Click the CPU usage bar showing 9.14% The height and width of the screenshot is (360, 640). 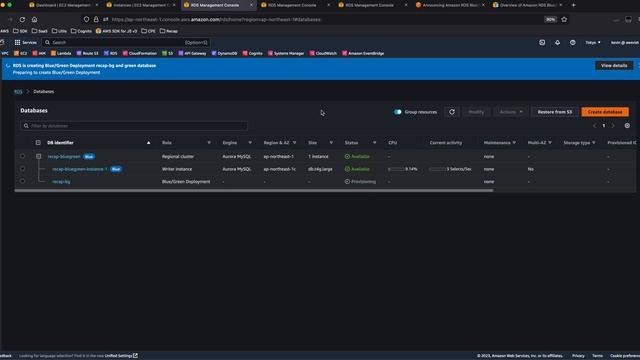[x=396, y=169]
